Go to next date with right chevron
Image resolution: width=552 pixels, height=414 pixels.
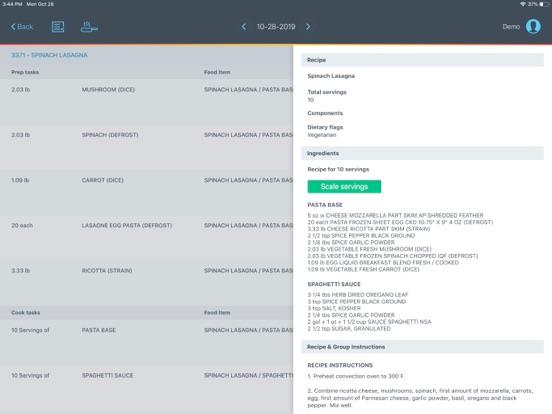point(308,27)
